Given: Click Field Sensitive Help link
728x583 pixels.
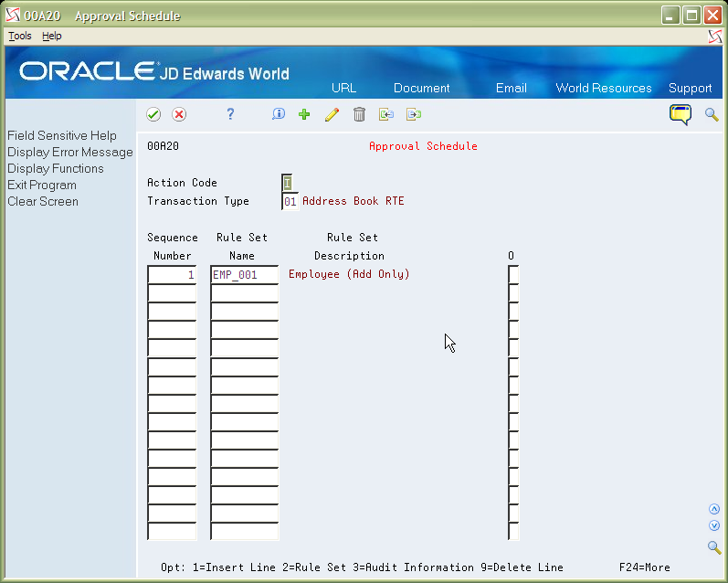Looking at the screenshot, I should [x=62, y=135].
